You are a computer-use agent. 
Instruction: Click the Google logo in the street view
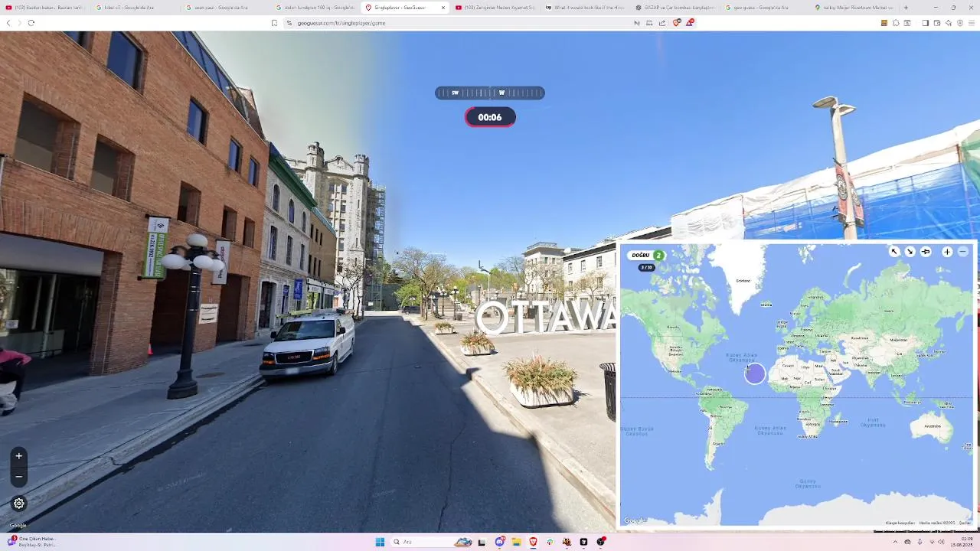tap(18, 525)
